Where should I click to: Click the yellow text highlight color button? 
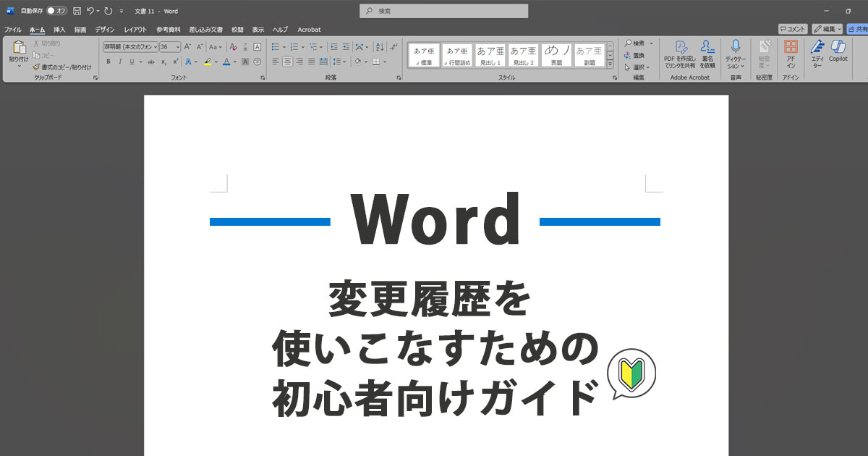(x=208, y=62)
